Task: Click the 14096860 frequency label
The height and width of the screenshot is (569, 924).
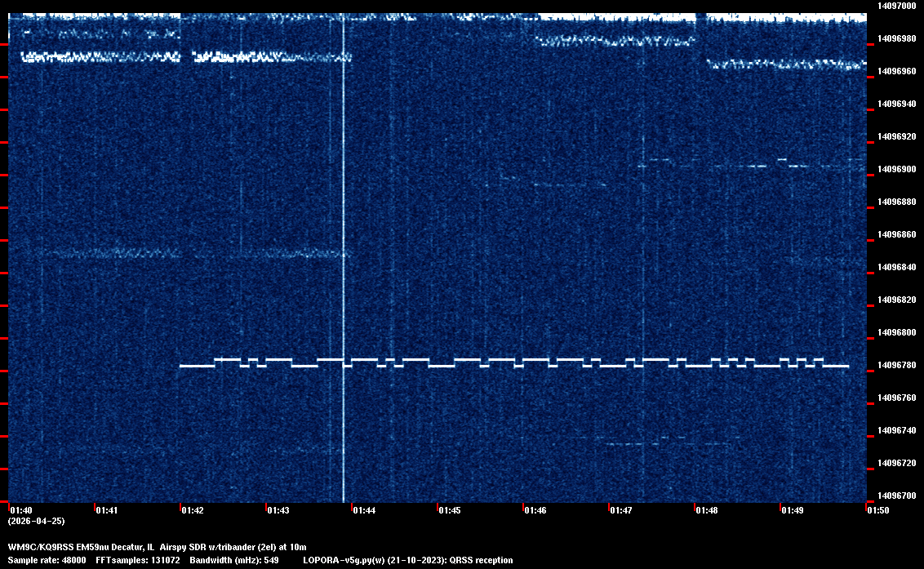Action: pos(896,234)
